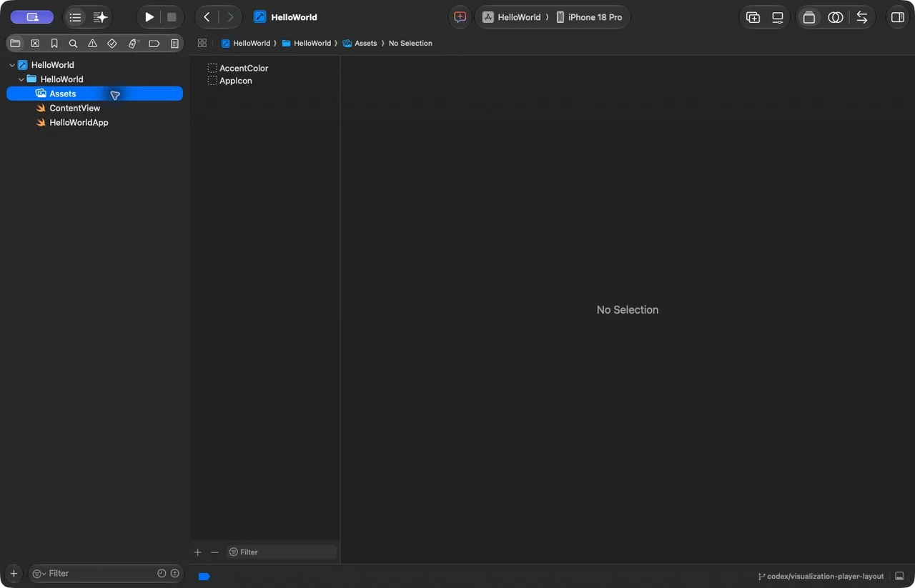Open the device and display settings icon
This screenshot has height=588, width=915.
click(778, 17)
